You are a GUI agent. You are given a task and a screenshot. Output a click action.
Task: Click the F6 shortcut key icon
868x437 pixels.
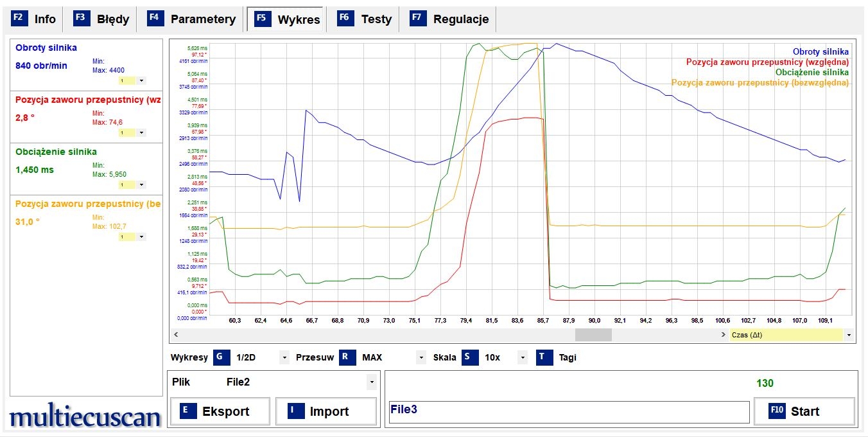click(x=345, y=18)
